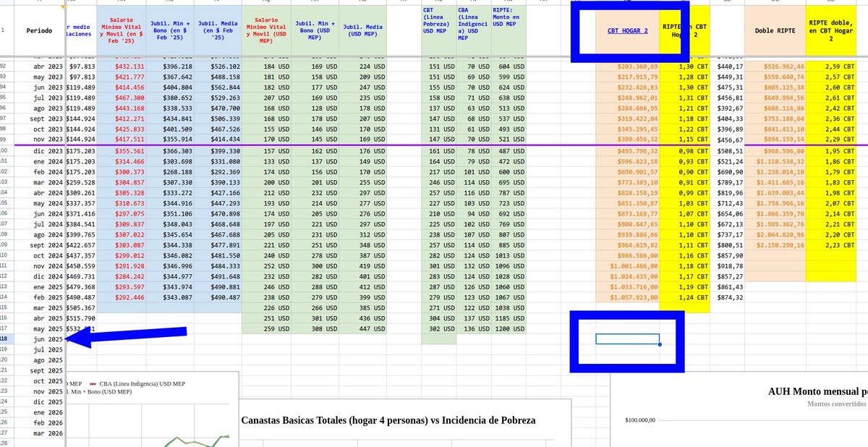Click cell '$562.844' in Jubil. Media column
Viewport: 868px width, 447px height.
coord(218,87)
